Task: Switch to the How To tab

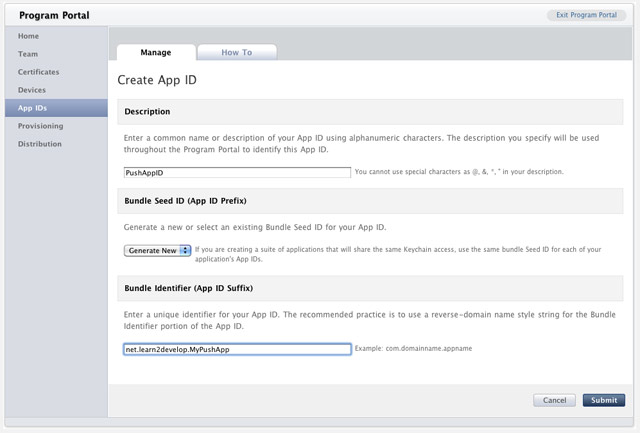Action: (236, 52)
